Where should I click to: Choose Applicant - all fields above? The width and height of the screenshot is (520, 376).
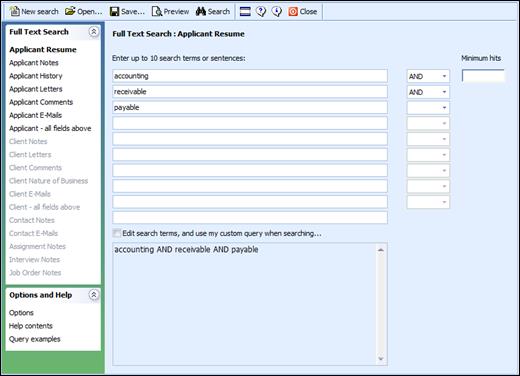coord(50,128)
